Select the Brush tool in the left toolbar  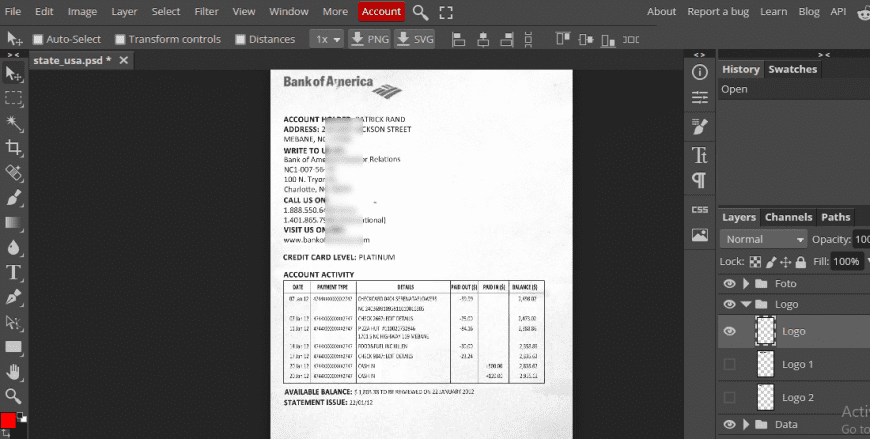(13, 198)
